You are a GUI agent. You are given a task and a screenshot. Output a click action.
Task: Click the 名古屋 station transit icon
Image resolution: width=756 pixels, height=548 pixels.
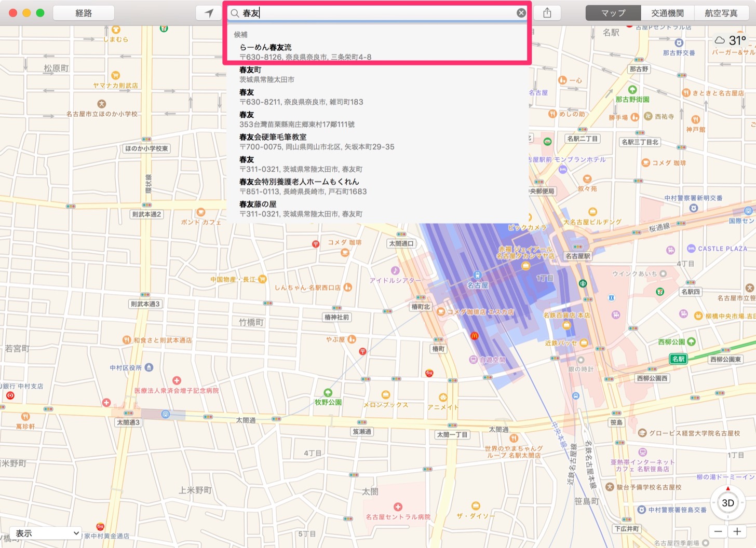click(x=477, y=275)
